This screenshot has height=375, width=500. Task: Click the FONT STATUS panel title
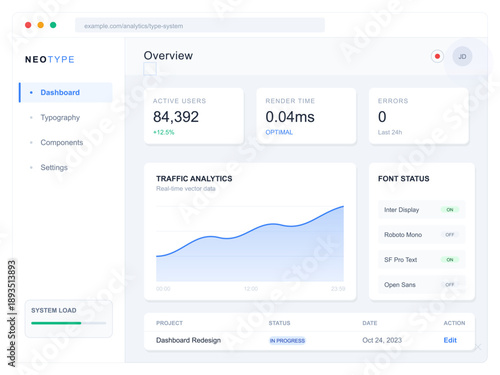pyautogui.click(x=404, y=179)
